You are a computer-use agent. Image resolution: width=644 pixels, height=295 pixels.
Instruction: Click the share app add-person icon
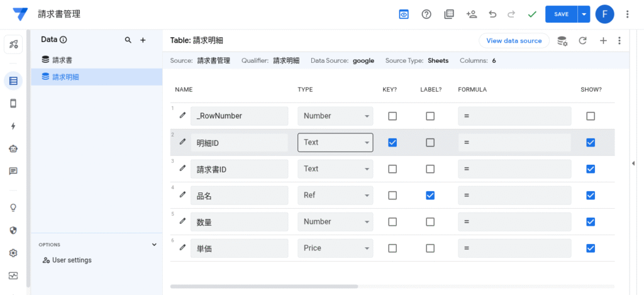click(471, 14)
